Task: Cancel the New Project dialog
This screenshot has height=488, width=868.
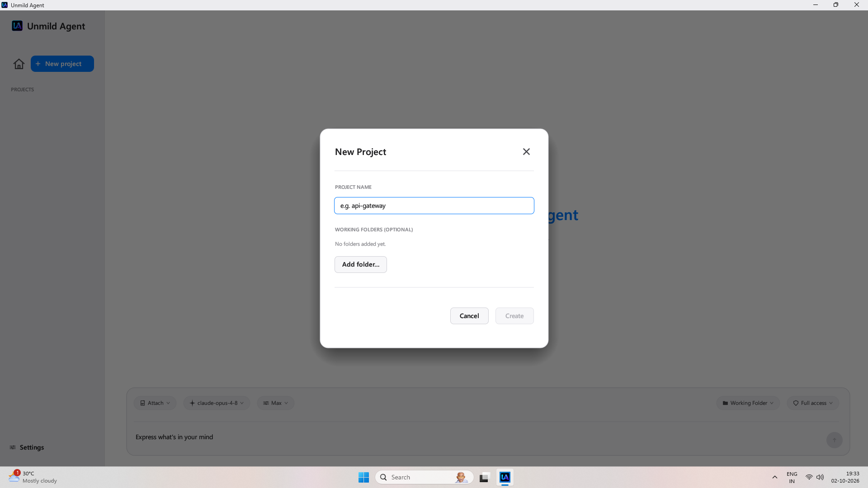Action: click(469, 316)
